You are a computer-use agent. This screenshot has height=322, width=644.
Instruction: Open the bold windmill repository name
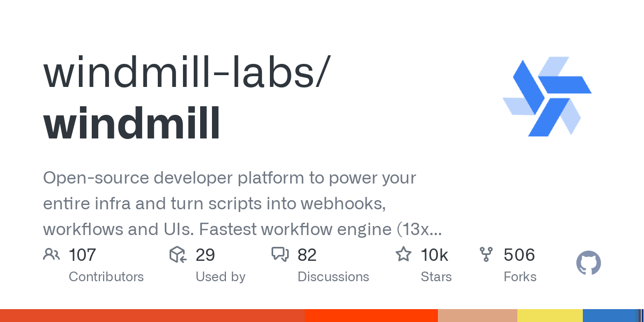[131, 122]
